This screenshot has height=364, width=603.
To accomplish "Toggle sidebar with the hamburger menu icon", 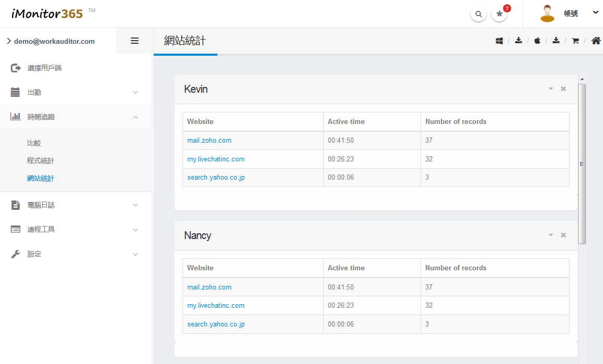I will point(134,41).
